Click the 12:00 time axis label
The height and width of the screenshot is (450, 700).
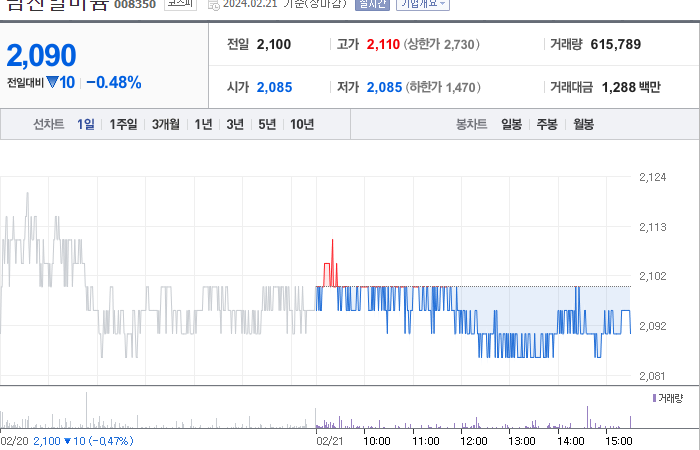(x=474, y=441)
